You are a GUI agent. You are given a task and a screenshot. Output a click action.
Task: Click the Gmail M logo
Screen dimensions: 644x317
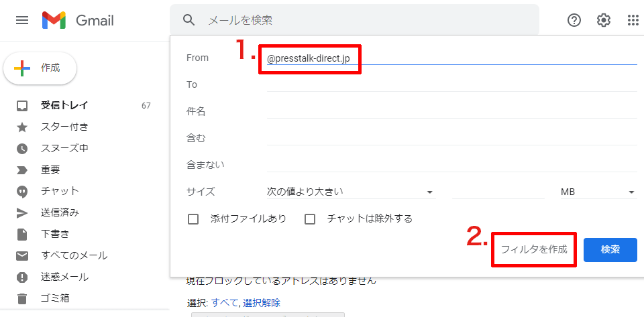54,20
